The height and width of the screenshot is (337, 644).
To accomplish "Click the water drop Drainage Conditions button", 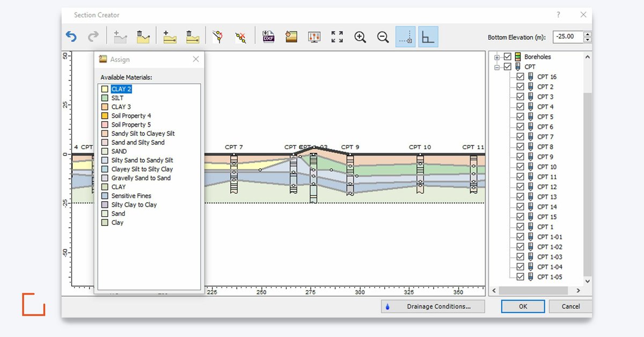I will [x=433, y=306].
